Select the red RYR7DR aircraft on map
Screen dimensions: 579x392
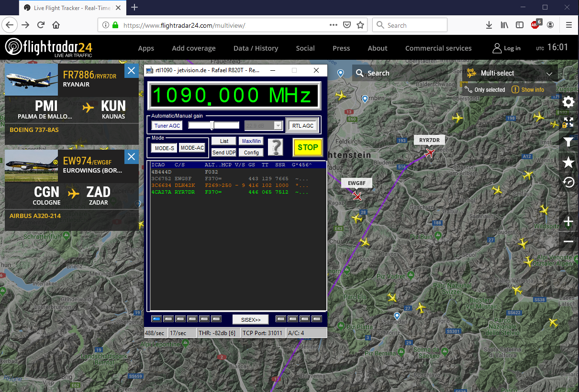[x=430, y=153]
